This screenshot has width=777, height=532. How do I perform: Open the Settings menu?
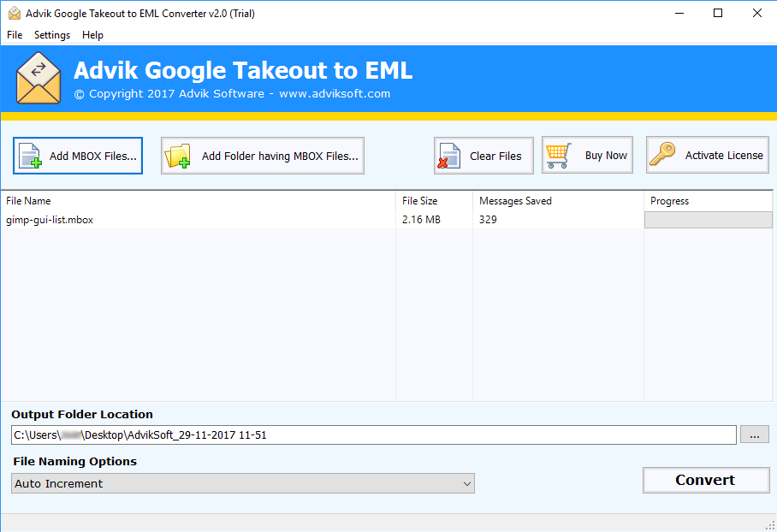52,35
